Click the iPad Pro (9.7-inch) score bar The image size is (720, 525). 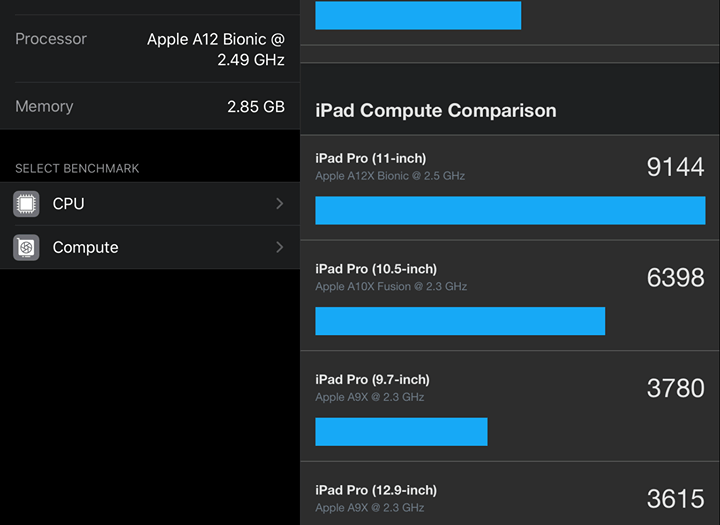(x=401, y=431)
